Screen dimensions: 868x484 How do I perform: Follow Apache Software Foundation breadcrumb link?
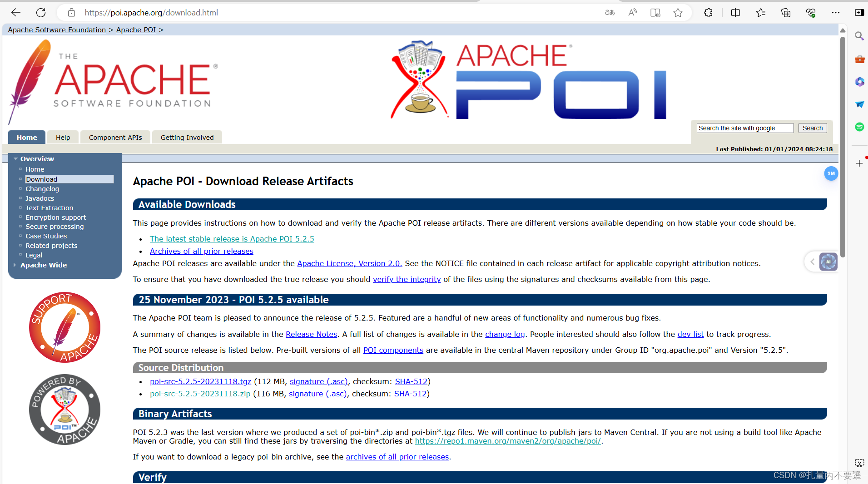click(57, 30)
